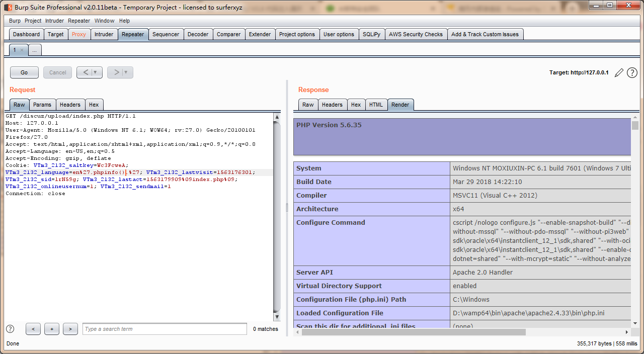Send the request with the Go button
Viewport: 644px width, 354px height.
pyautogui.click(x=24, y=72)
